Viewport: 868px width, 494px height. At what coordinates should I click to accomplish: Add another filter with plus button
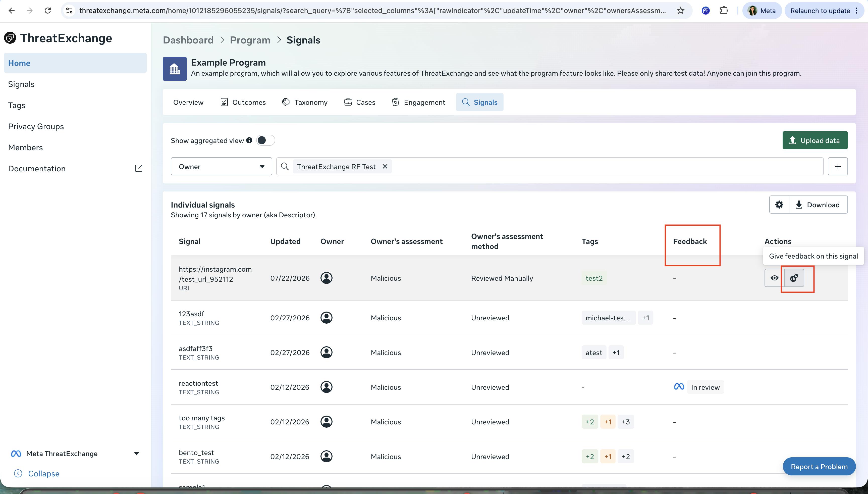(837, 166)
